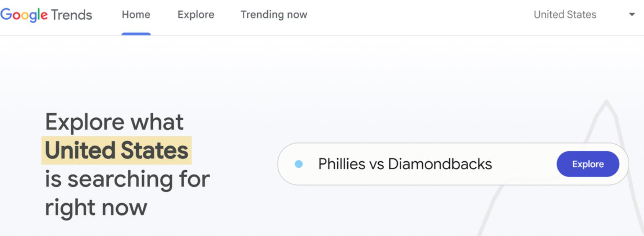The height and width of the screenshot is (236, 644).
Task: Click blank header area beside Trending now
Action: point(418,15)
